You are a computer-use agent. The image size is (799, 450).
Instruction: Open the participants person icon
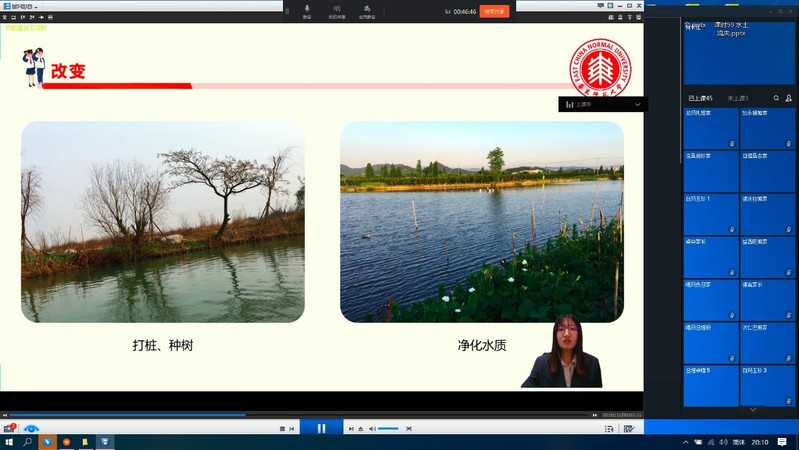pos(789,98)
